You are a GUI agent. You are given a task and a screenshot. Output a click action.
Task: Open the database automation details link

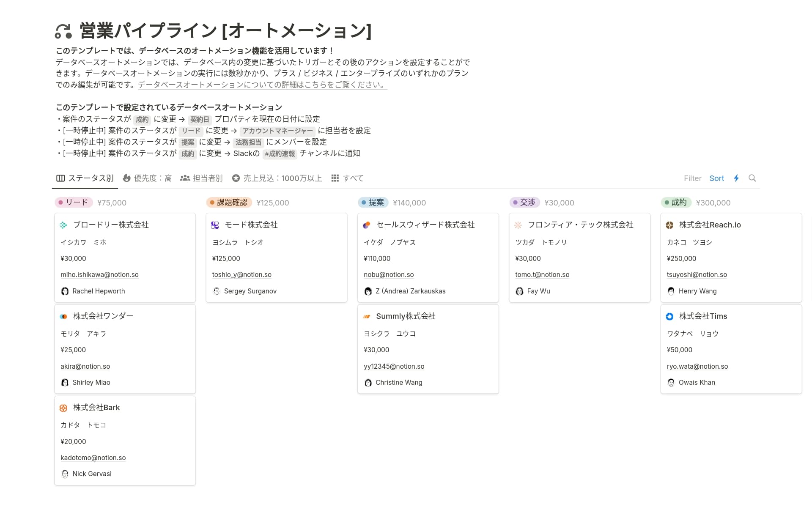[261, 85]
